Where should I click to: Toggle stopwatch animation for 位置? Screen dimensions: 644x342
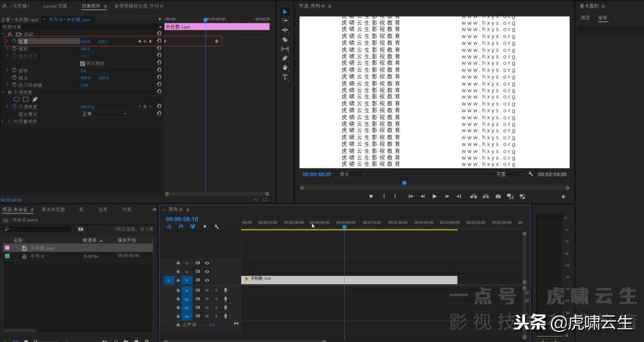(x=14, y=41)
